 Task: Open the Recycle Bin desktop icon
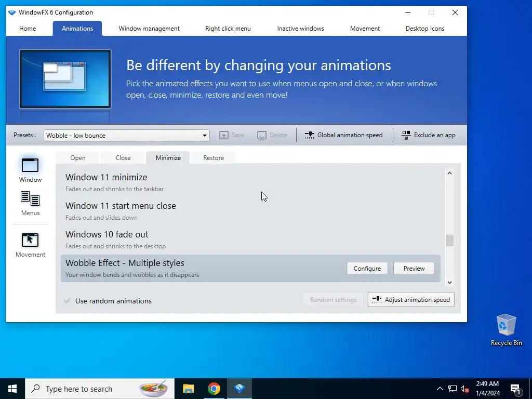coord(506,330)
